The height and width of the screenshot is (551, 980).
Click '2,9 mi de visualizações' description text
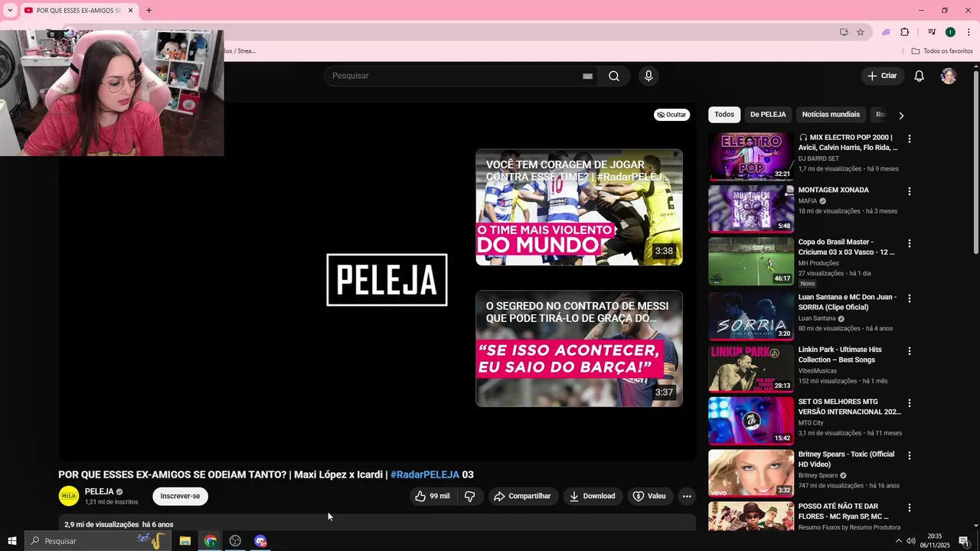(102, 525)
